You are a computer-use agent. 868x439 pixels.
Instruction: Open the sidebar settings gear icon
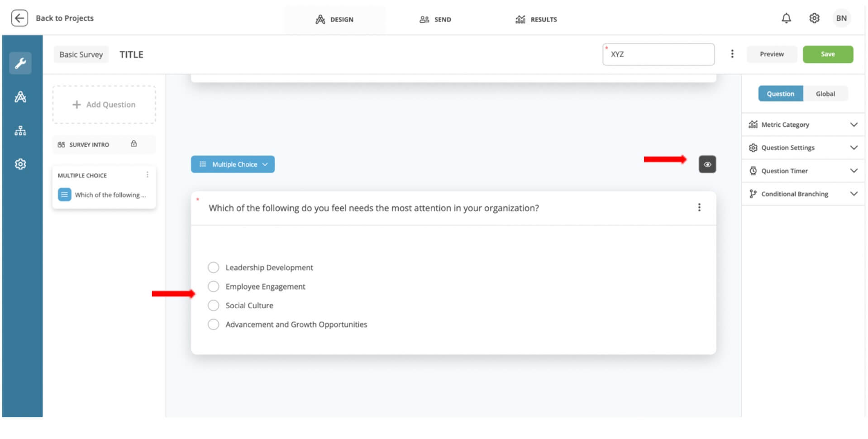[x=20, y=164]
